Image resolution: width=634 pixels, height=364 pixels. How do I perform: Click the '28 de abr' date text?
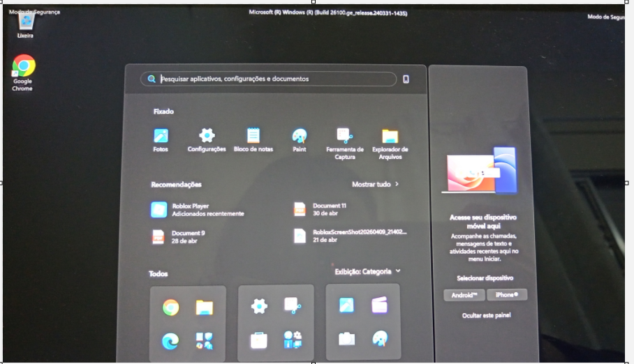click(x=184, y=241)
